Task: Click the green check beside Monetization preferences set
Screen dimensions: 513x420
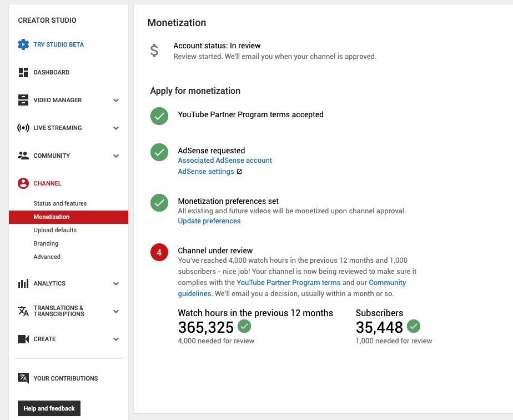Action: click(x=159, y=203)
